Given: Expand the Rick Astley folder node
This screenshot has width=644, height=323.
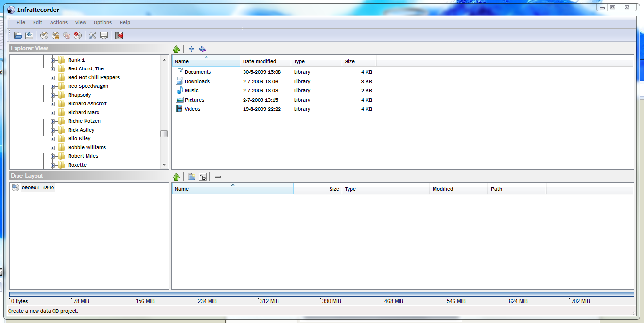Looking at the screenshot, I should click(x=53, y=130).
